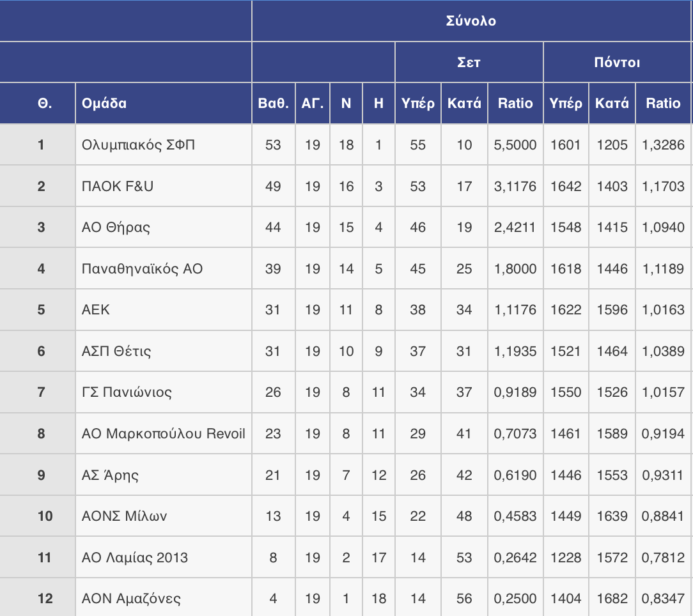This screenshot has width=693, height=616.
Task: Click set ratio 0,2500
Action: 515,599
